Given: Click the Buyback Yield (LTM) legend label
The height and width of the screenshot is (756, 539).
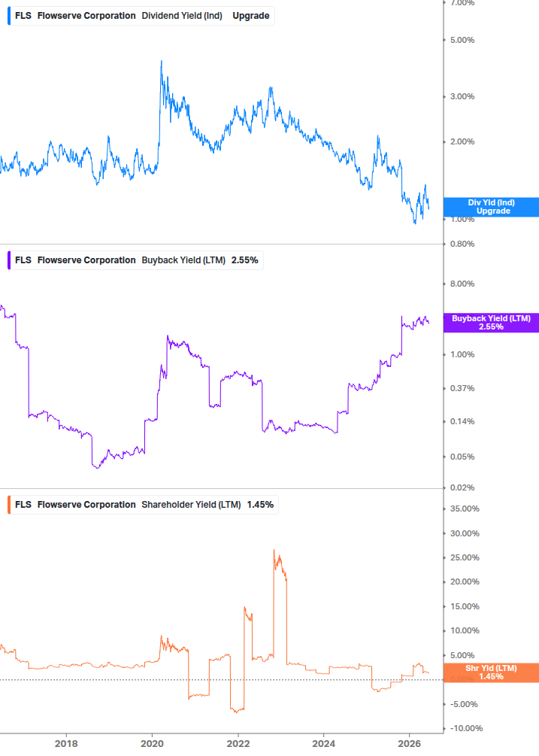Looking at the screenshot, I should [x=183, y=260].
